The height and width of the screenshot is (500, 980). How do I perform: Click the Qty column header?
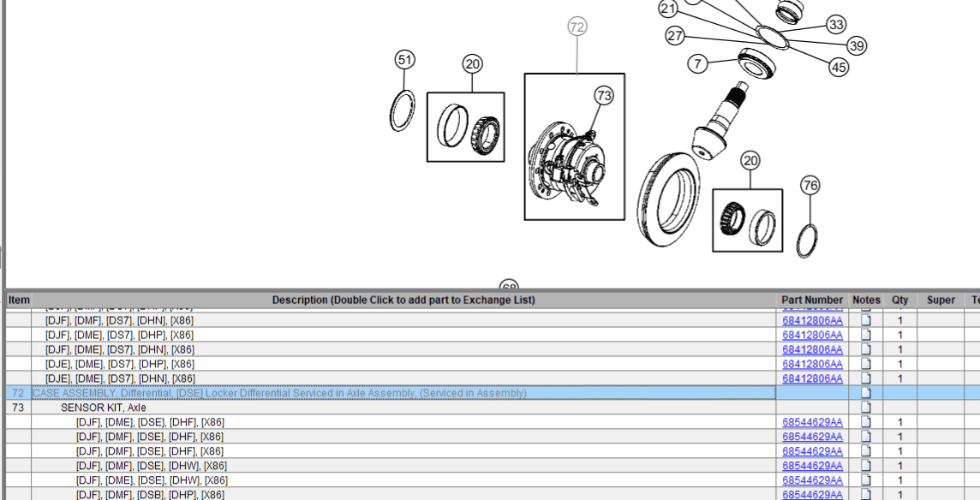point(900,300)
